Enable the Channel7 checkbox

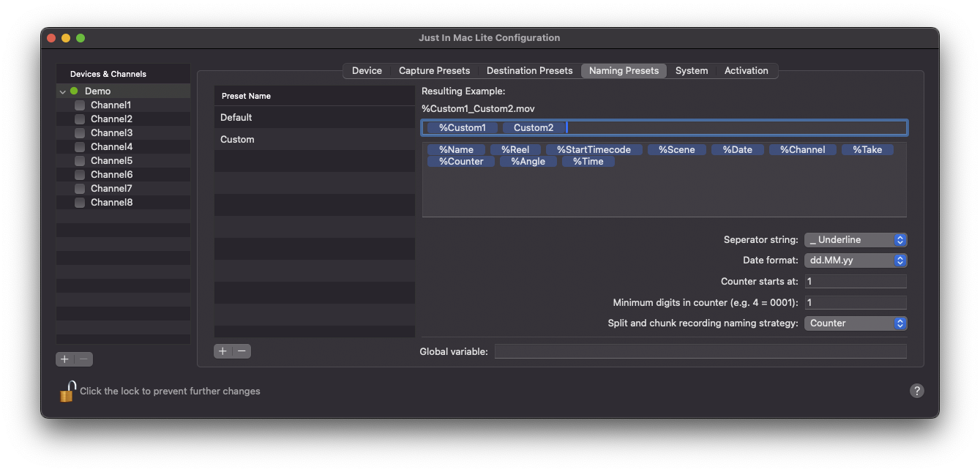click(80, 189)
